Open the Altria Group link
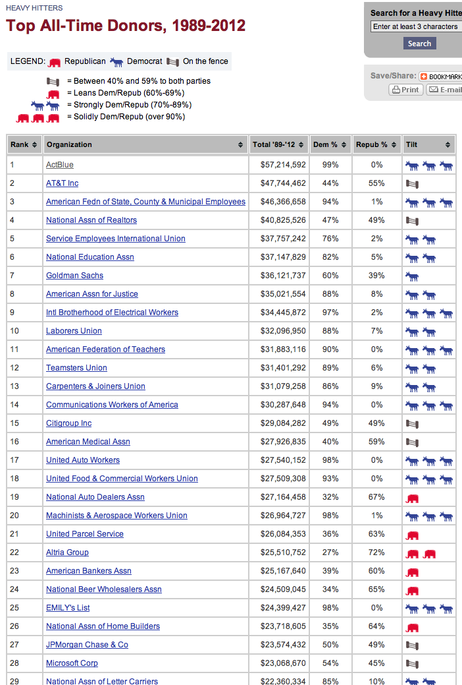 67,552
